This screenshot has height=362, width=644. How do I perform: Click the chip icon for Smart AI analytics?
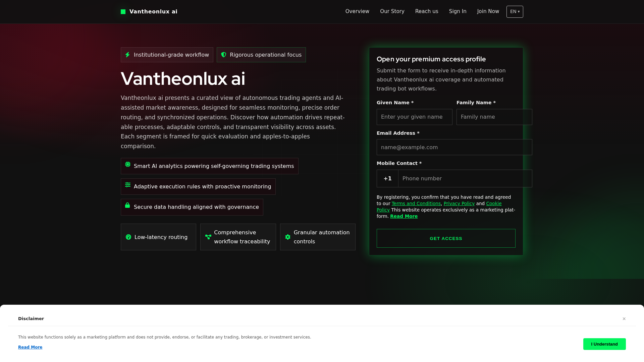coord(128,164)
